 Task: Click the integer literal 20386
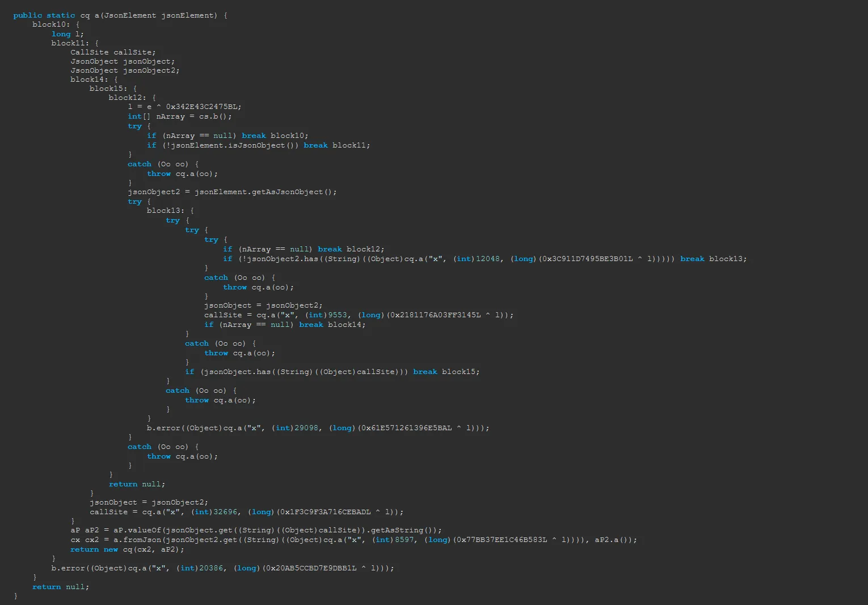[211, 568]
